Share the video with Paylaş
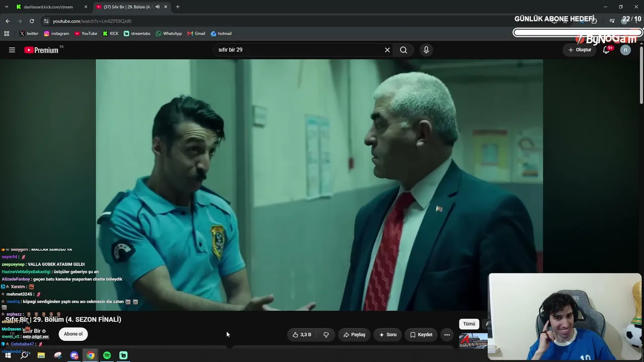 [x=354, y=334]
